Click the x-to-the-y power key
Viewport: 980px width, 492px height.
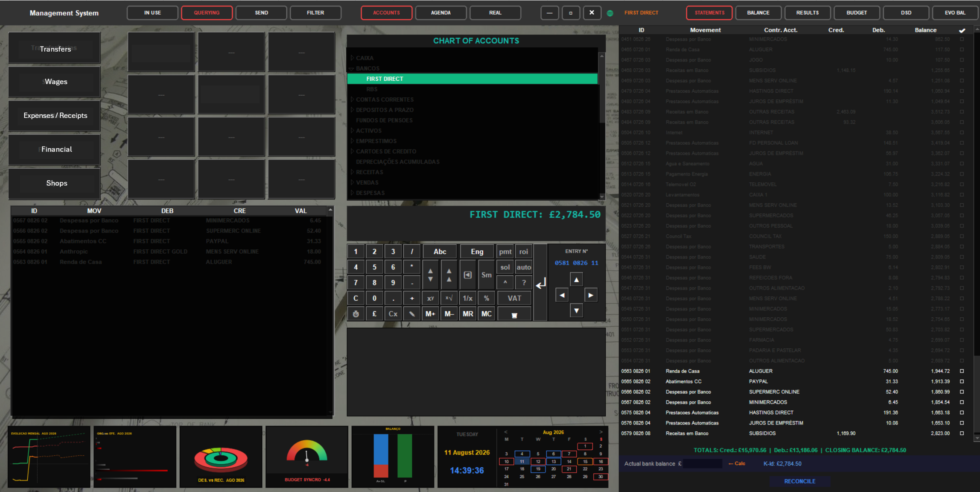(430, 298)
